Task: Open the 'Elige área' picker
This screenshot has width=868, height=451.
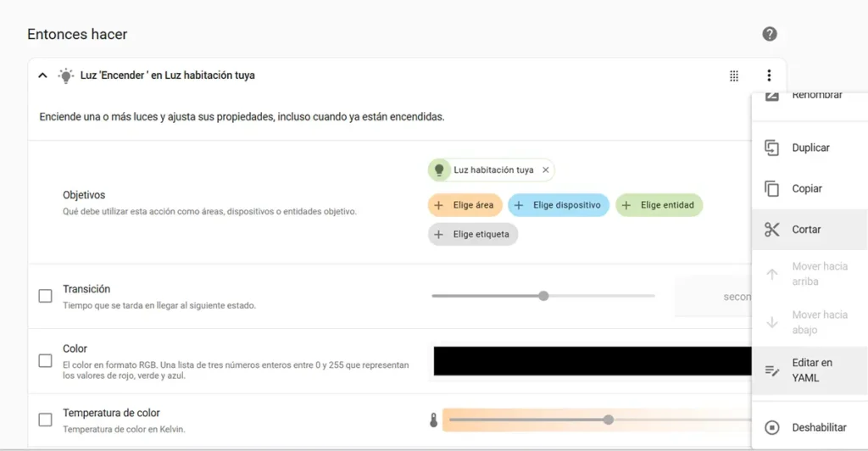Action: point(465,205)
